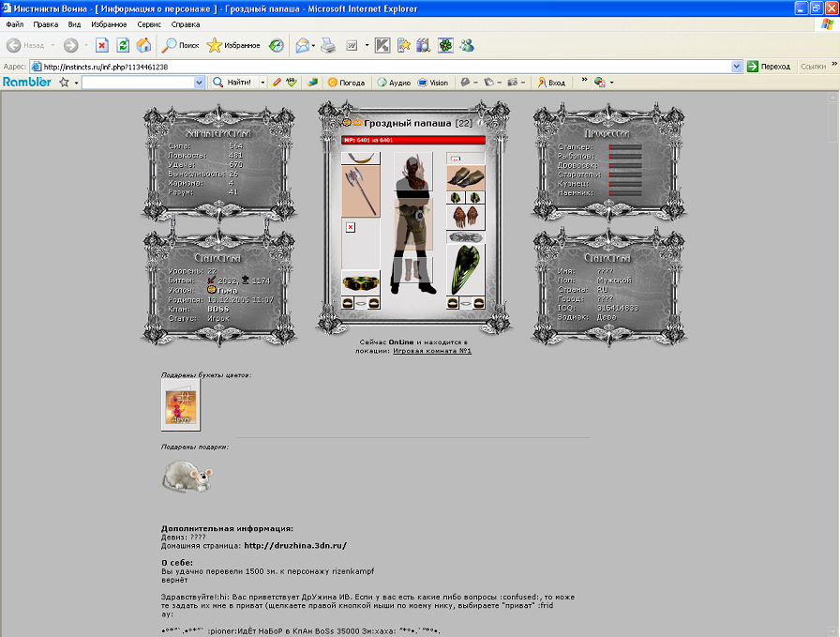Click the necklace item above the axe
840x637 pixels.
point(361,159)
